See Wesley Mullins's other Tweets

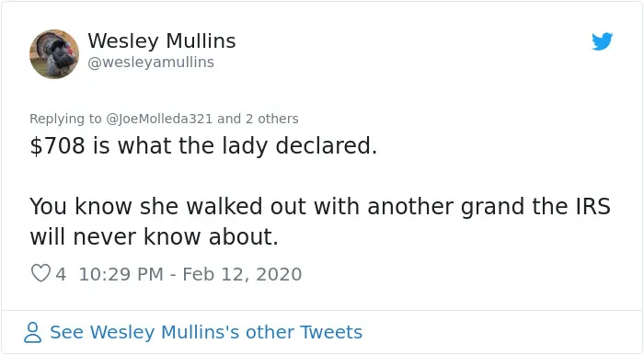point(206,332)
